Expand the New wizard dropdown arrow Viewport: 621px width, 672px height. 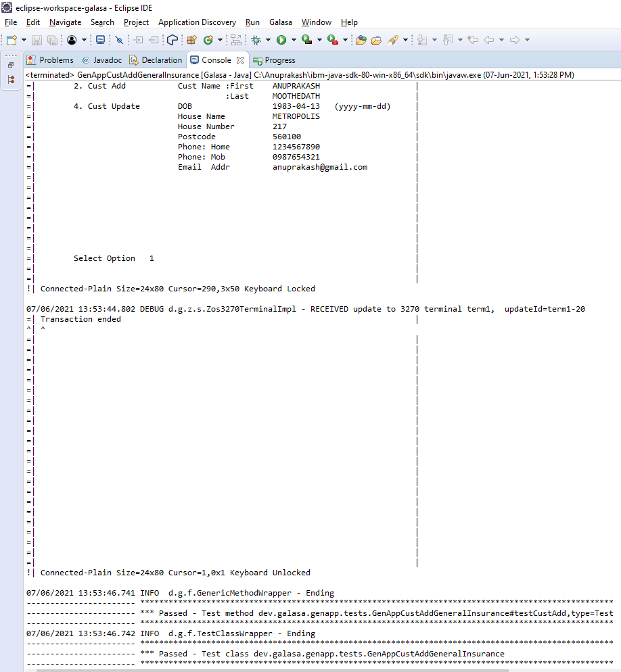tap(24, 40)
